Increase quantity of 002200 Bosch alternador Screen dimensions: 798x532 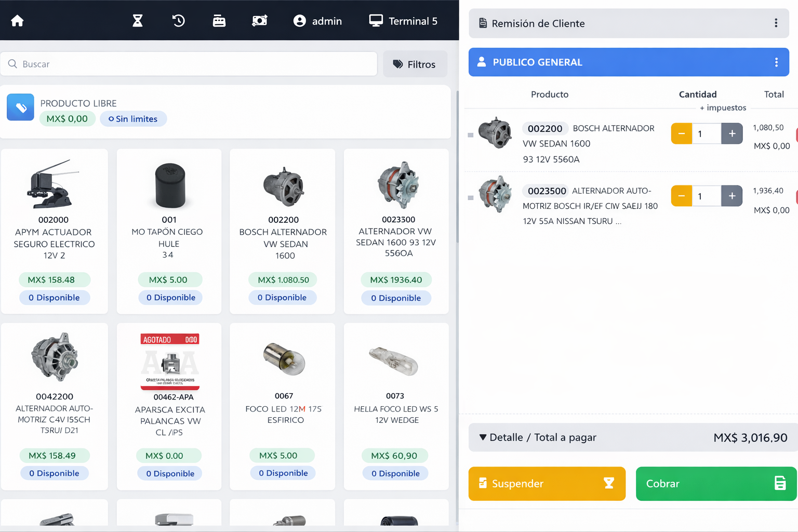pos(731,134)
